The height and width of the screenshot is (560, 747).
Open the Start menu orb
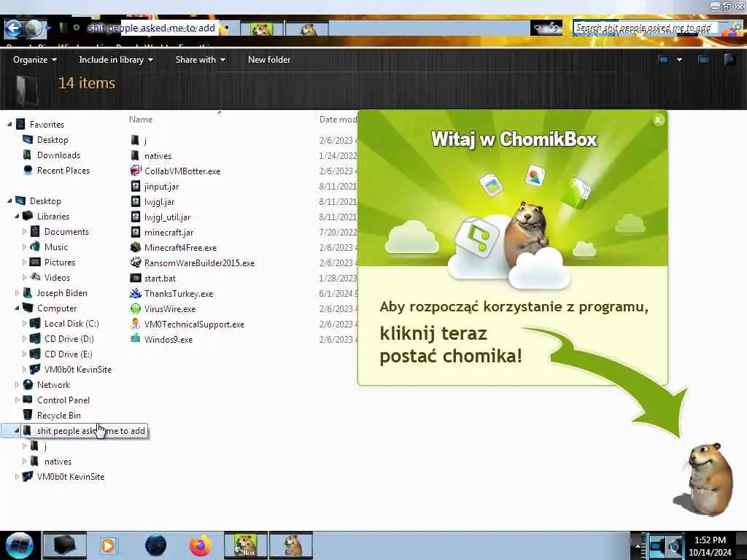(19, 545)
